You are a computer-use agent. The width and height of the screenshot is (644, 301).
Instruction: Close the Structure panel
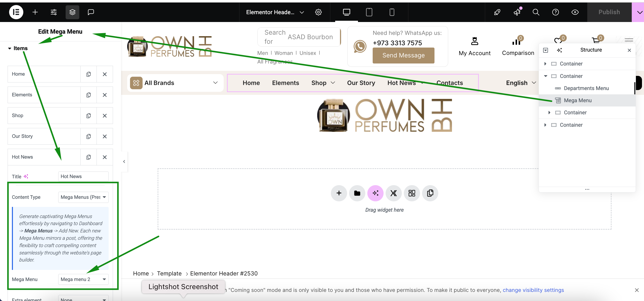629,50
